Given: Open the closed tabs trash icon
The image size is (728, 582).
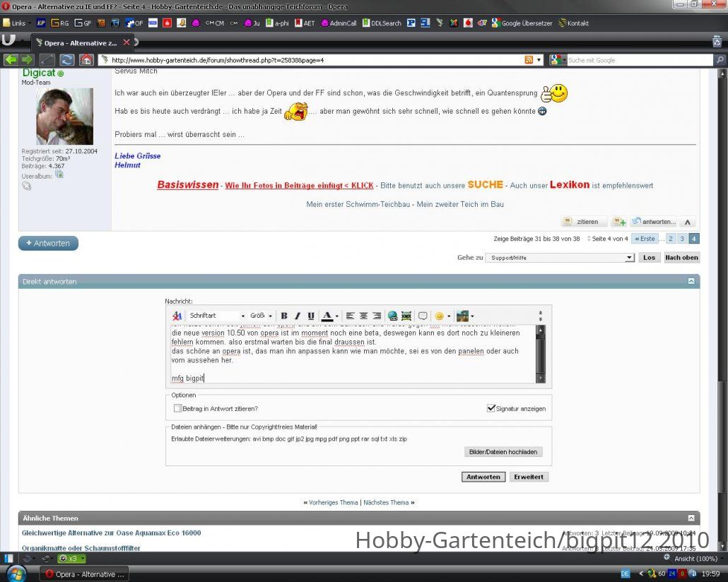Looking at the screenshot, I should (x=717, y=42).
